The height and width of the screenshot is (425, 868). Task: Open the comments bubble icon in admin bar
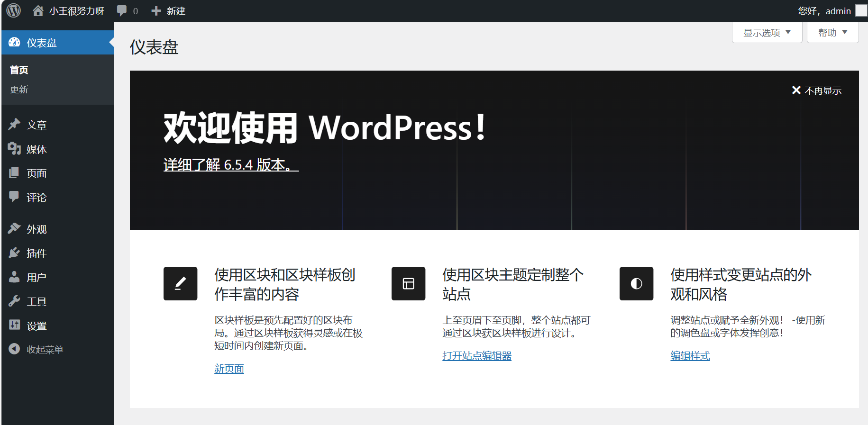(x=122, y=10)
